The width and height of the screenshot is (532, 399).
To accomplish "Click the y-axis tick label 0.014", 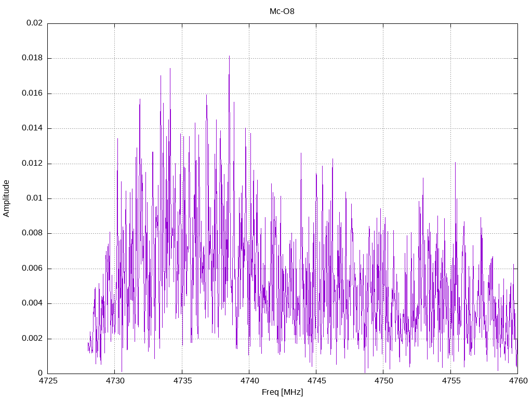I will click(32, 128).
